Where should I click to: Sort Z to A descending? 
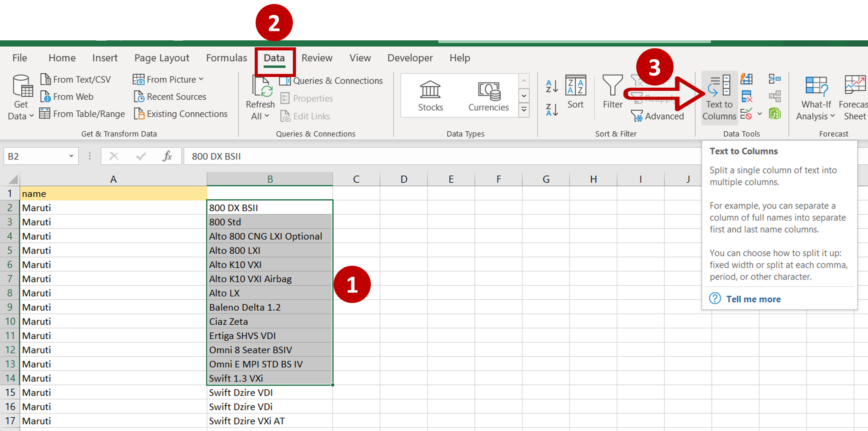pos(552,110)
